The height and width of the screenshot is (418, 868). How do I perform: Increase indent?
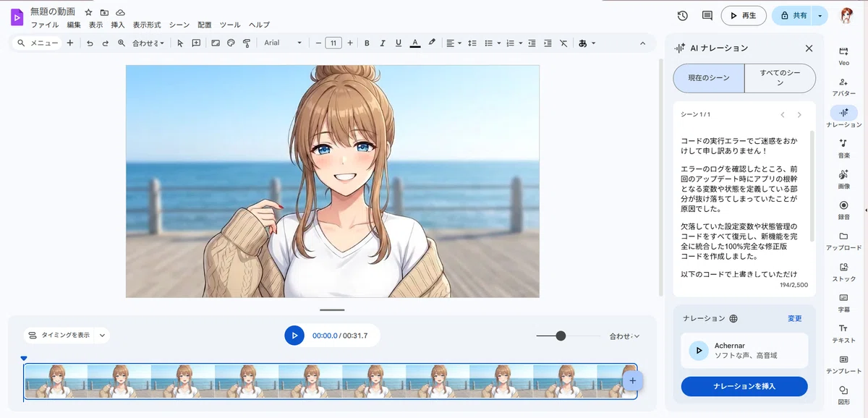(548, 43)
